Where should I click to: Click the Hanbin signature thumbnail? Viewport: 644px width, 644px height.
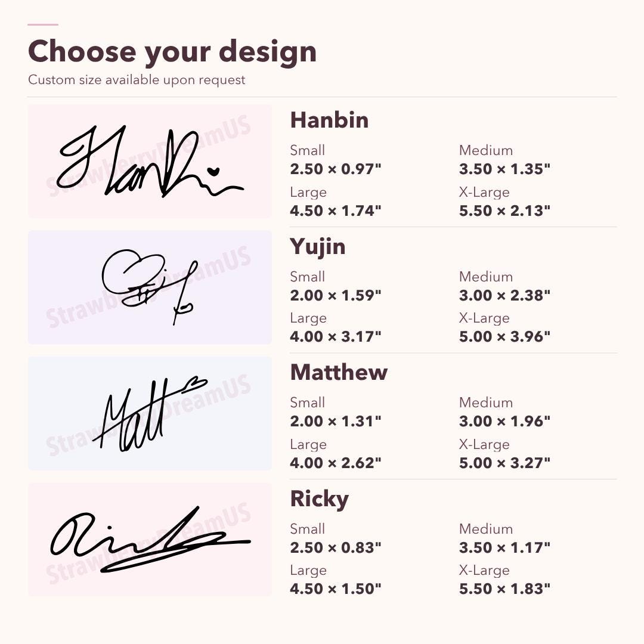point(150,161)
